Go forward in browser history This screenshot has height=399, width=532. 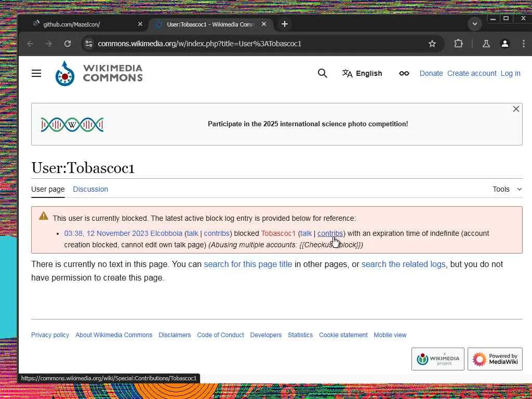point(49,44)
